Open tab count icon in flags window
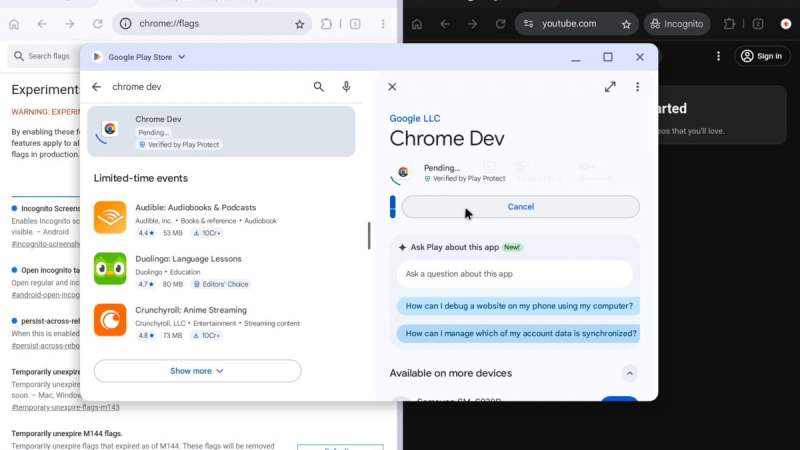The image size is (800, 450). pos(355,24)
